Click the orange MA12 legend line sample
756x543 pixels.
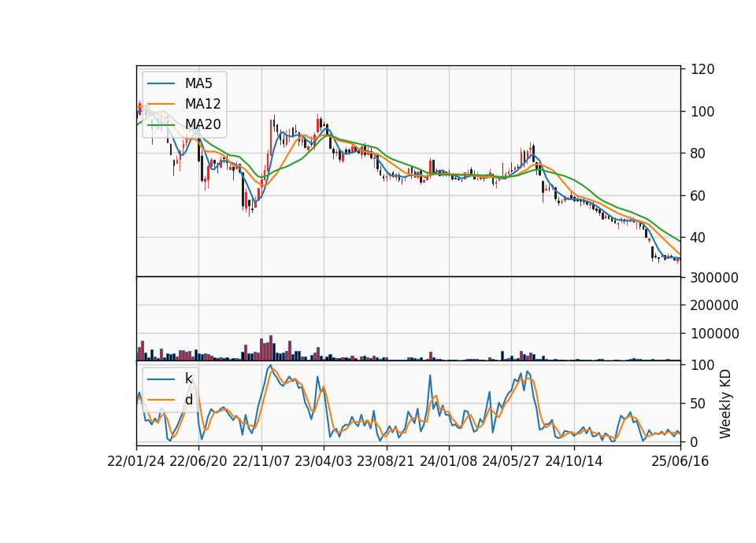tap(161, 104)
